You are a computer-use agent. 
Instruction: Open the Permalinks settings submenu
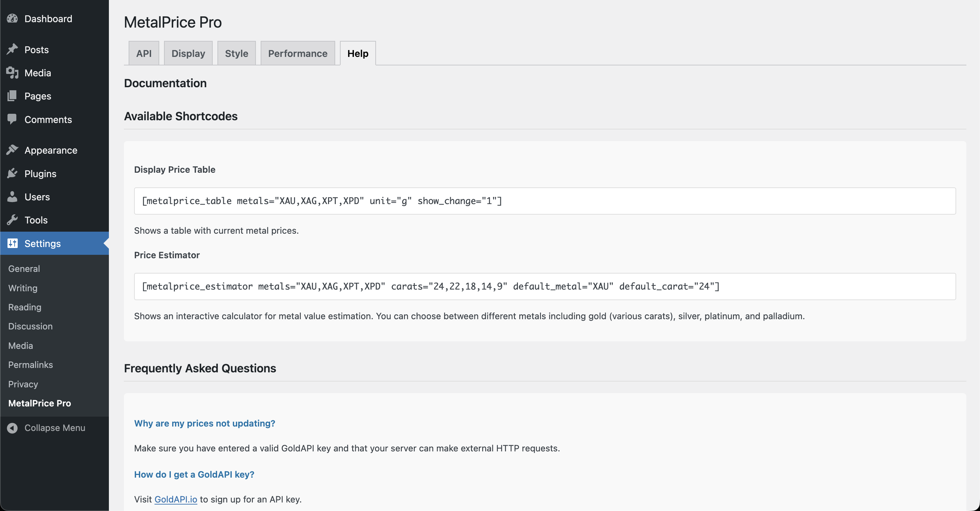30,365
